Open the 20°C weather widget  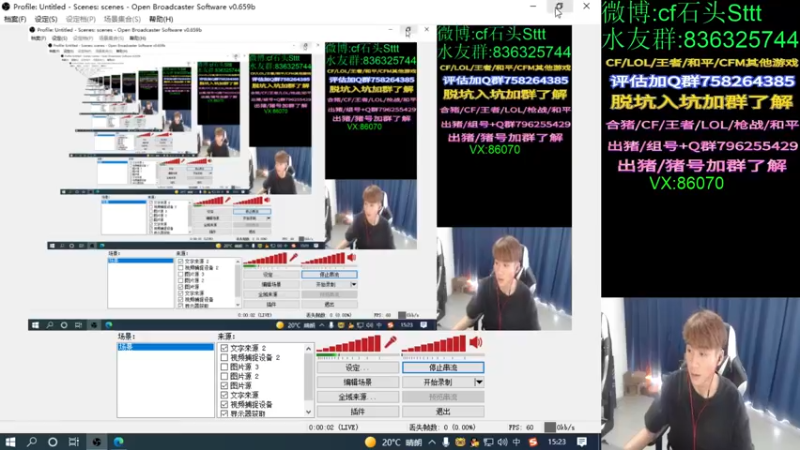[393, 442]
